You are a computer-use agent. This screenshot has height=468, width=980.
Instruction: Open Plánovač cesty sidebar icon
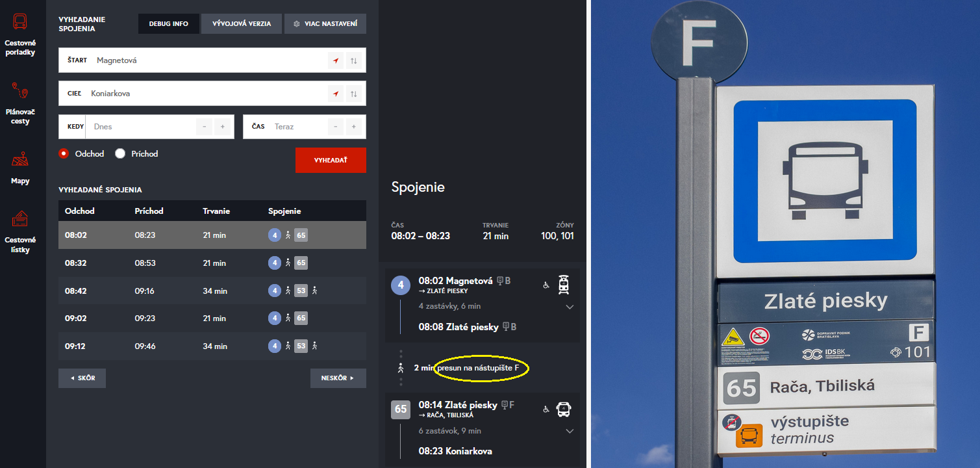[x=20, y=90]
